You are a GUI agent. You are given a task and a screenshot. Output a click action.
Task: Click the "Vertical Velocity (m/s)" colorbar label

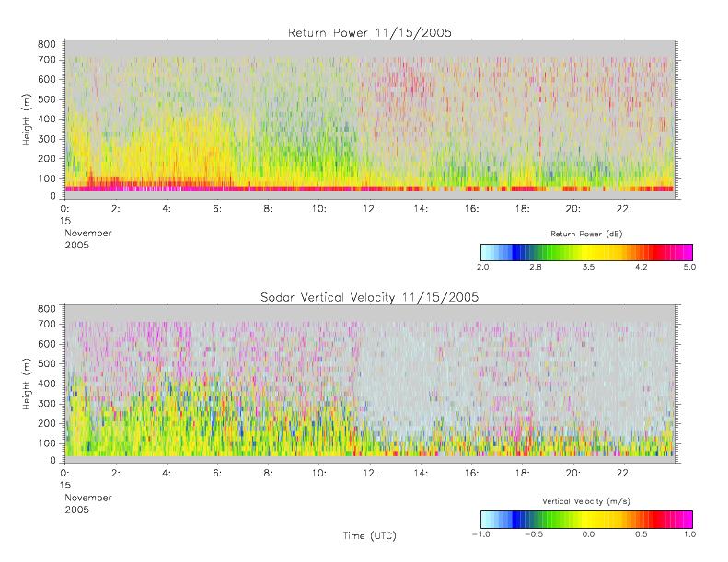click(x=586, y=501)
